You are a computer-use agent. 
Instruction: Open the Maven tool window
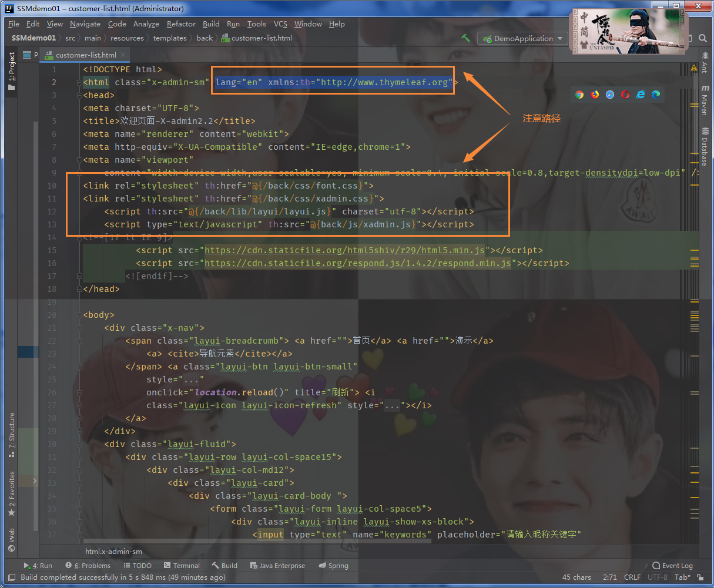click(704, 100)
